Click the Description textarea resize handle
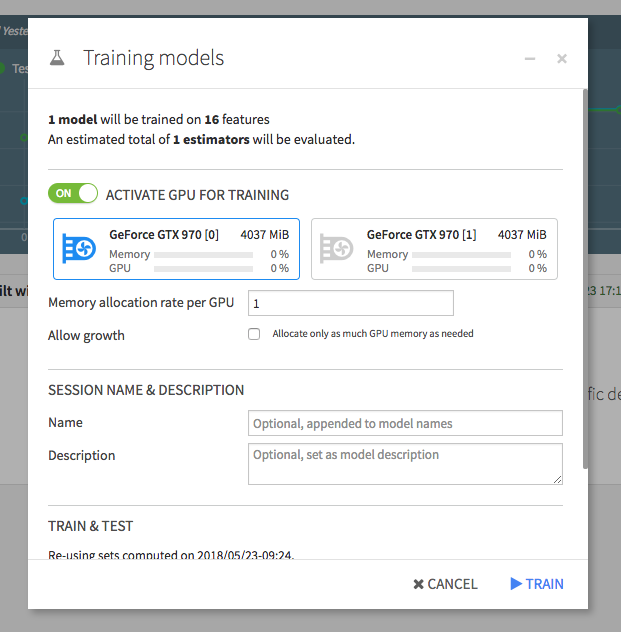621x632 pixels. [557, 479]
